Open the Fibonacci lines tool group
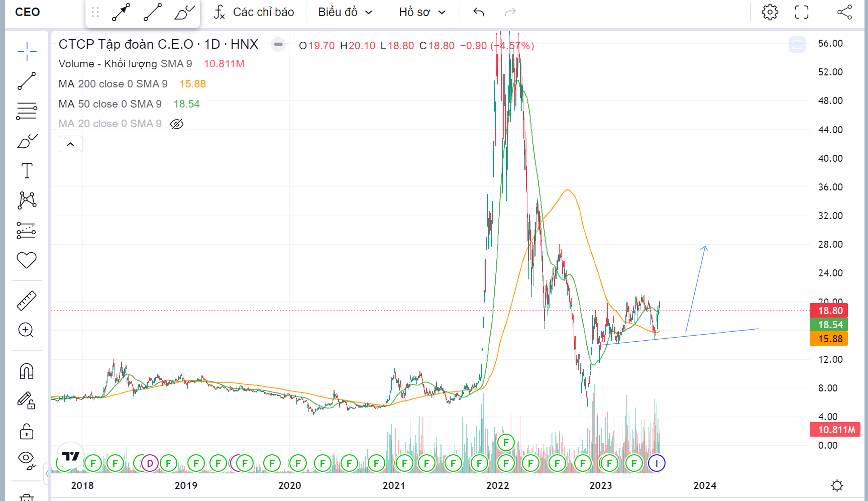This screenshot has height=501, width=868. pyautogui.click(x=27, y=111)
